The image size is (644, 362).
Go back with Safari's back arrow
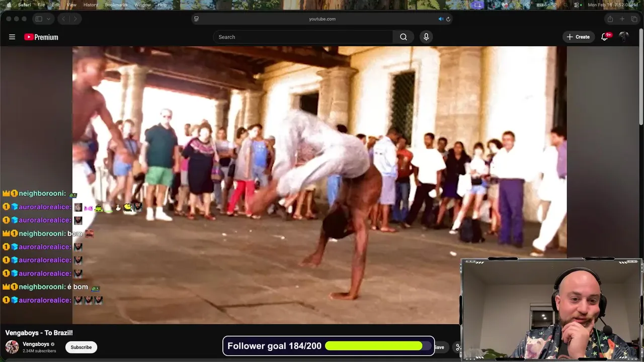point(63,19)
